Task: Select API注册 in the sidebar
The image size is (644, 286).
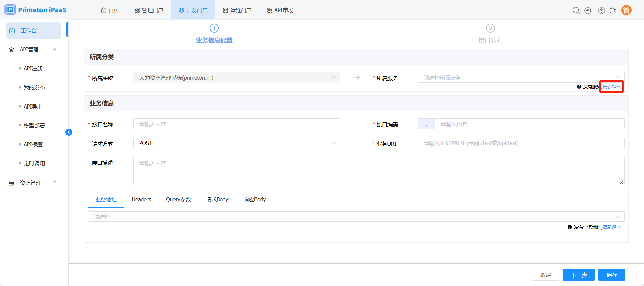Action: point(33,68)
